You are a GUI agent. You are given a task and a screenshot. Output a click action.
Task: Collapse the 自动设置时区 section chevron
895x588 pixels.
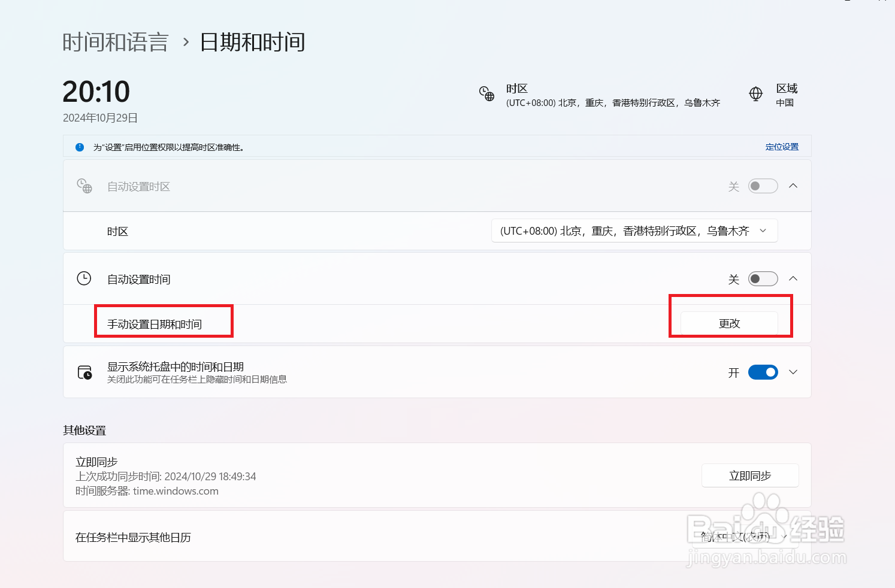point(793,186)
